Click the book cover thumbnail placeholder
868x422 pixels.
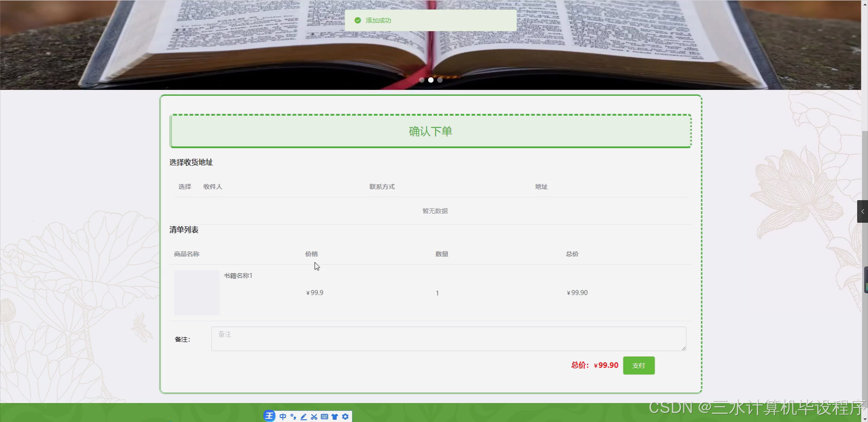[196, 292]
